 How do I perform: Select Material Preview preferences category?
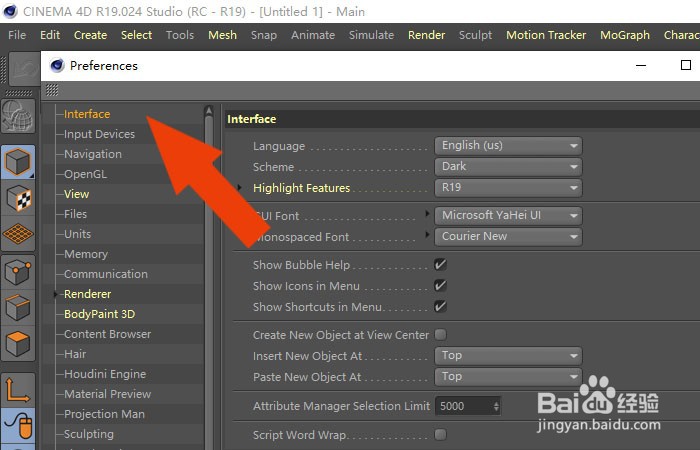click(108, 394)
